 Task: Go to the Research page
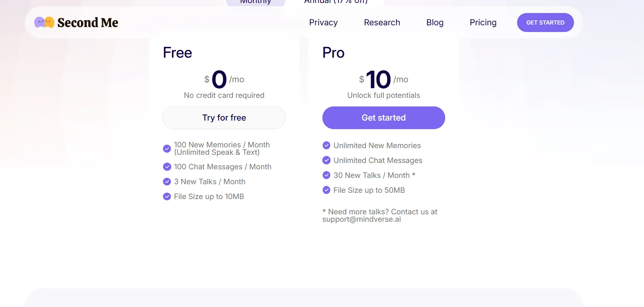point(382,23)
